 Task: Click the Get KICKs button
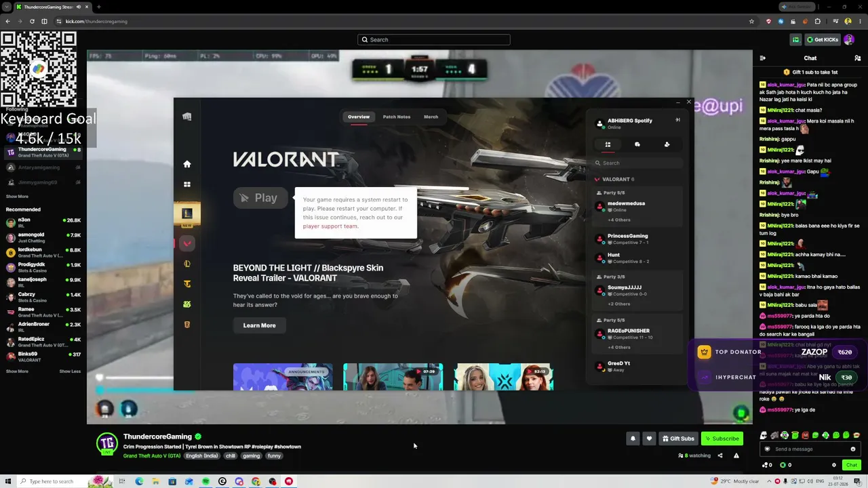coord(823,40)
